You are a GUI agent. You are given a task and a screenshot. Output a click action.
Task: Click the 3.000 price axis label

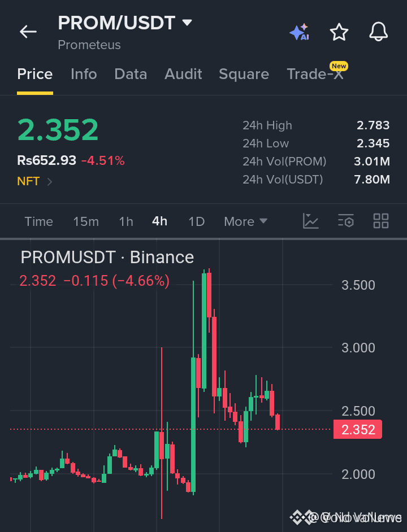tap(358, 348)
